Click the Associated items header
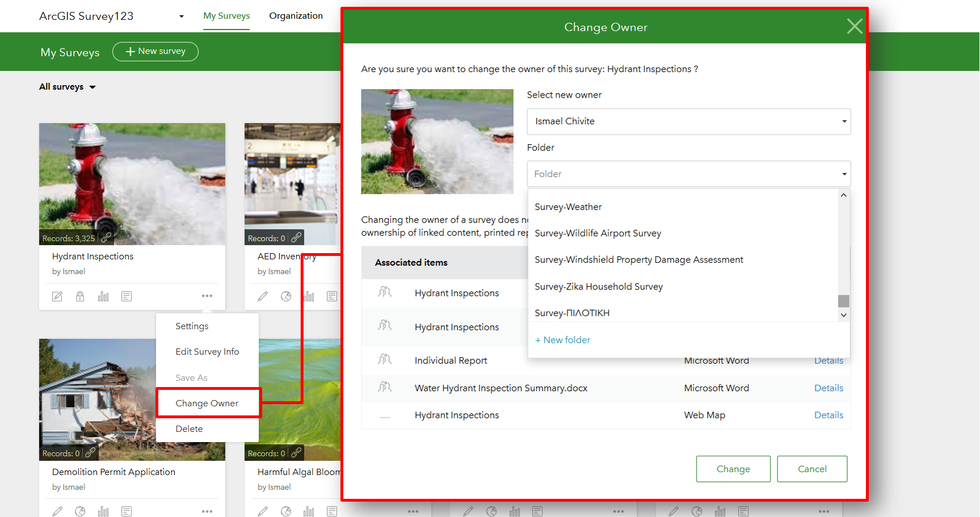This screenshot has width=980, height=517. point(411,262)
